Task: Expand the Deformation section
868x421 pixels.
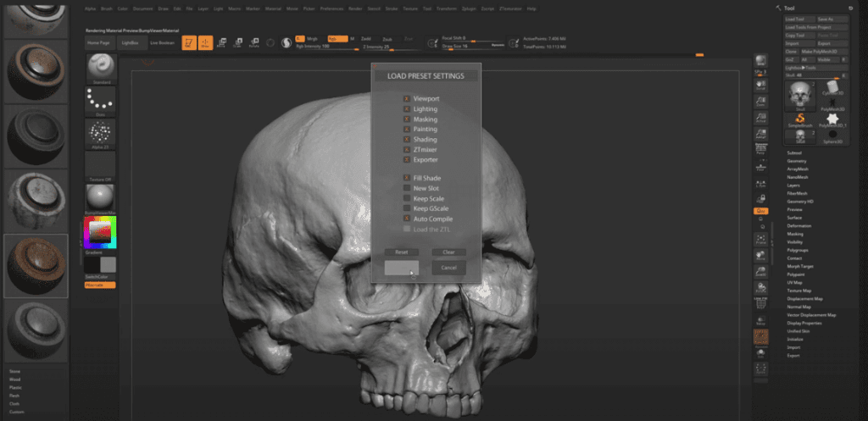Action: point(799,226)
